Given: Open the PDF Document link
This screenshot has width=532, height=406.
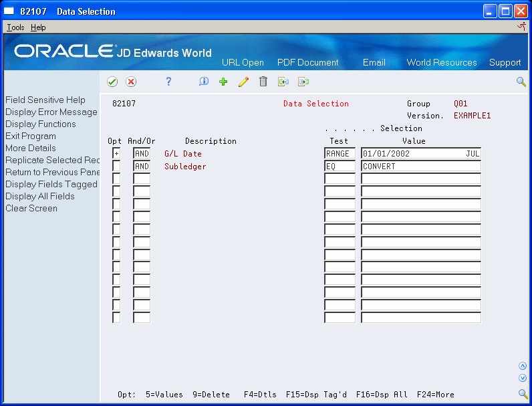Looking at the screenshot, I should click(x=307, y=62).
